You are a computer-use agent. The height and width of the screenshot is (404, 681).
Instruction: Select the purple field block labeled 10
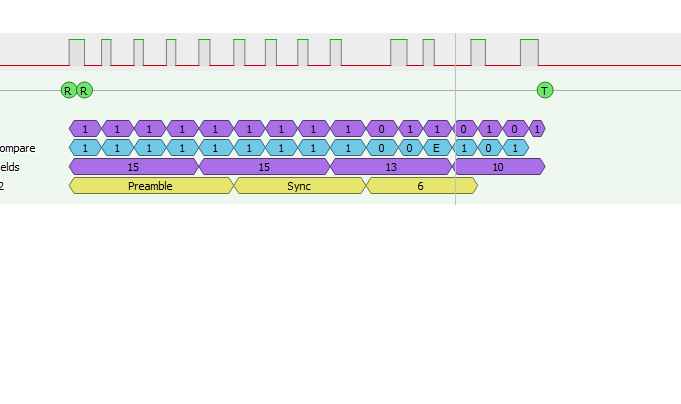coord(499,167)
